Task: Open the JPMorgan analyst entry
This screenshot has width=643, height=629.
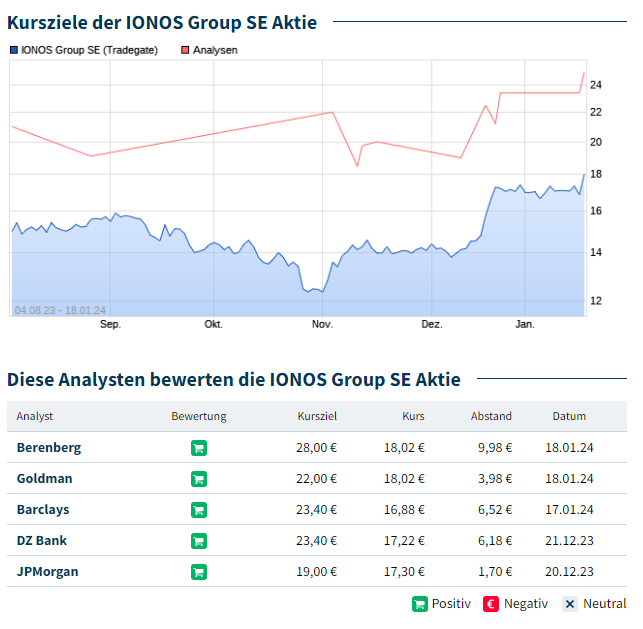Action: (x=47, y=572)
